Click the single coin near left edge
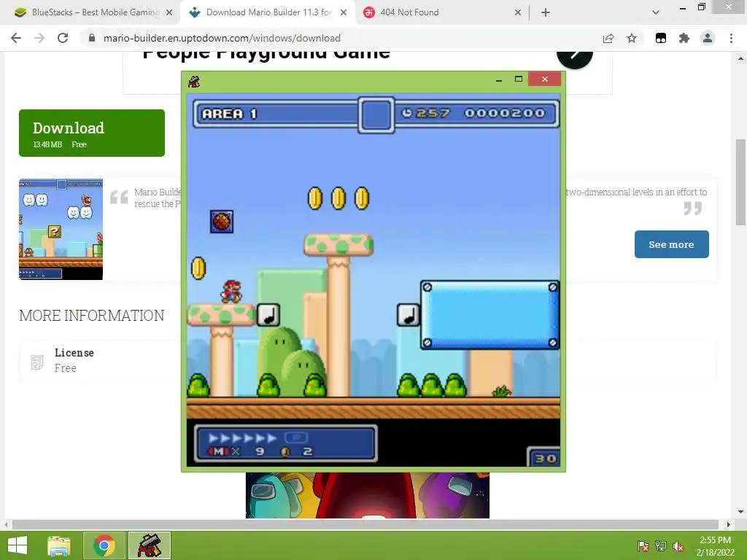 click(198, 268)
